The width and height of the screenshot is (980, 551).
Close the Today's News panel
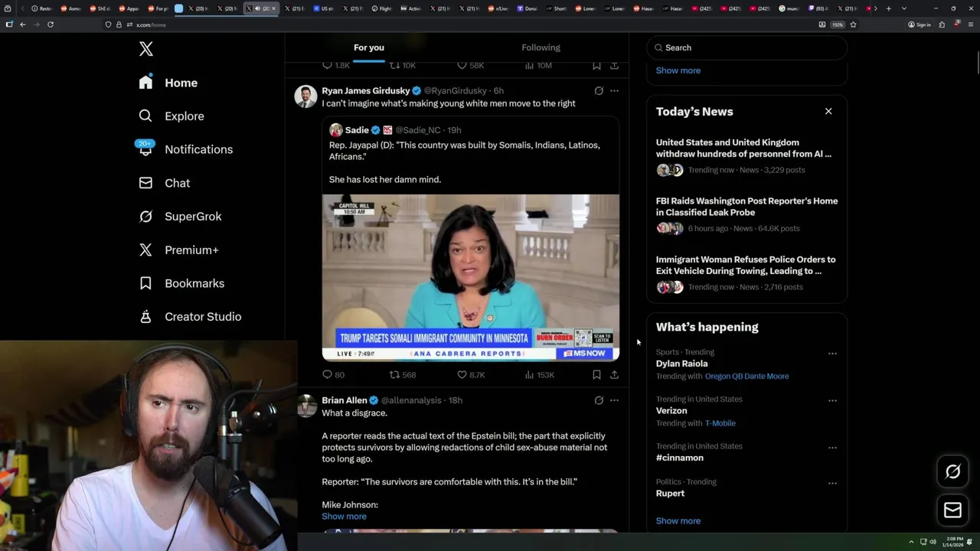point(828,111)
